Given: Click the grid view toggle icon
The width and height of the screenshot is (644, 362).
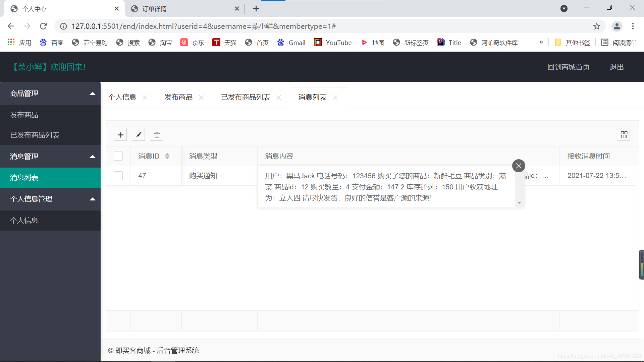Looking at the screenshot, I should click(624, 134).
